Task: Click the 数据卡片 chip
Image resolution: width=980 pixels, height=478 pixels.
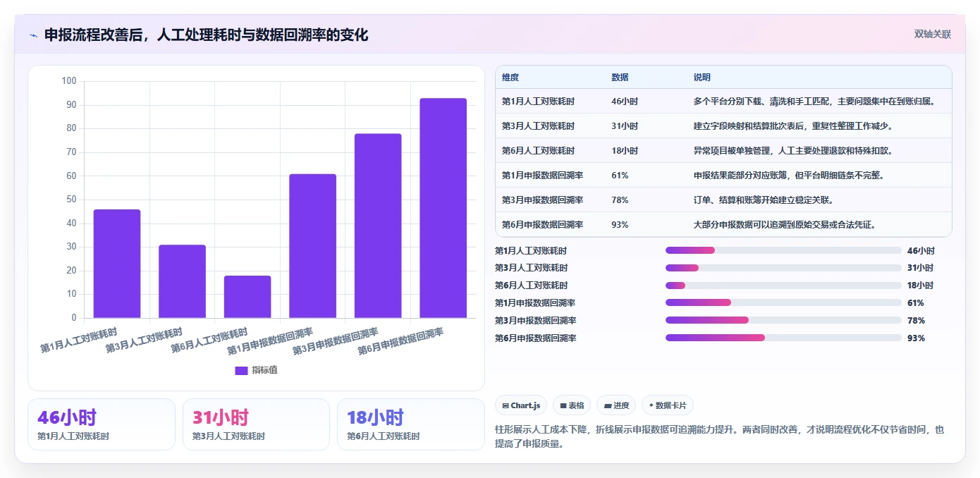Action: (667, 405)
